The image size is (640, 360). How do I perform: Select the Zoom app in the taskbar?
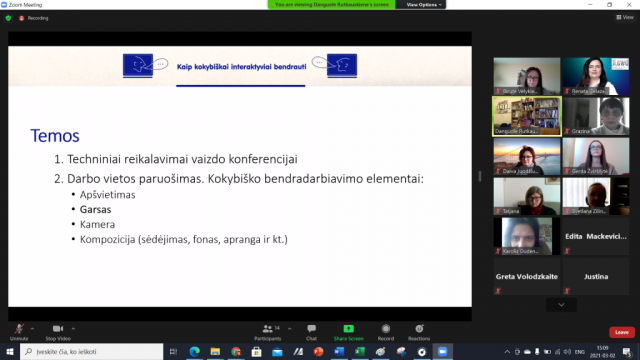pos(442,351)
